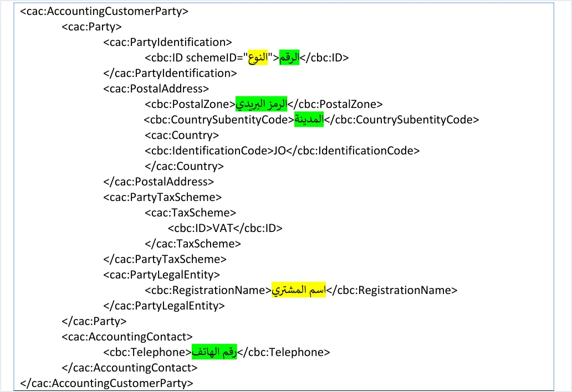Image resolution: width=572 pixels, height=392 pixels.
Task: Click the opening cbc:CountrySubentityCode tag
Action: pyautogui.click(x=219, y=120)
